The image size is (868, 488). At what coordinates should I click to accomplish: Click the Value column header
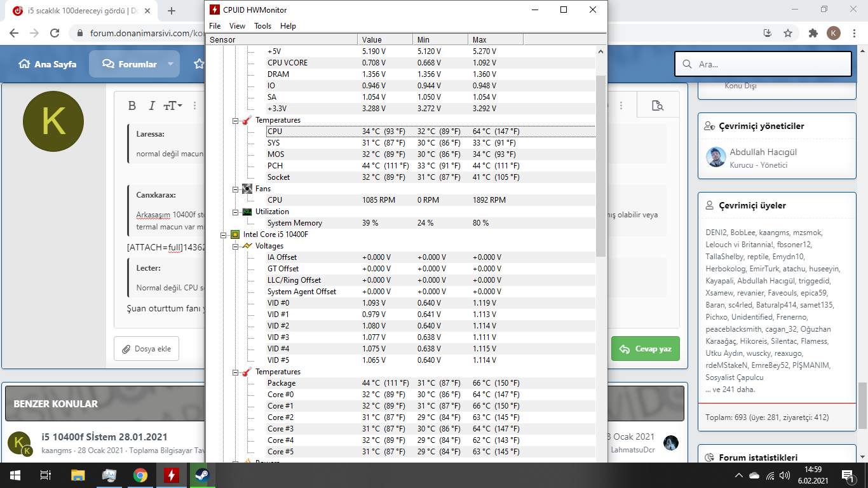[385, 40]
